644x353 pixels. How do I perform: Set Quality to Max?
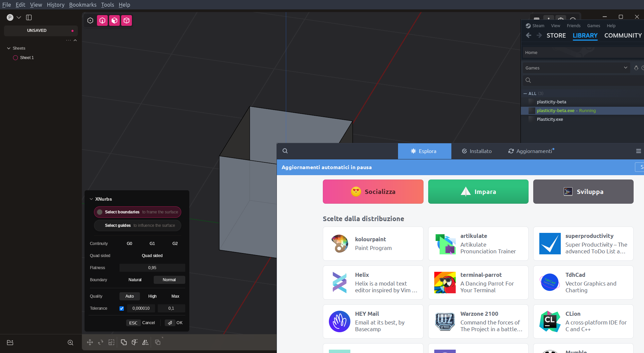175,296
